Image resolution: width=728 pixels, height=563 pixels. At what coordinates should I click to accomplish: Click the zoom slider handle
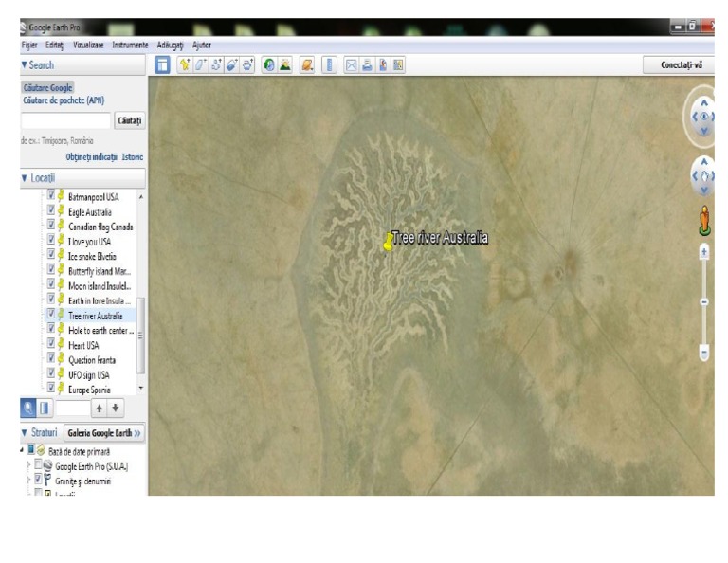(x=704, y=302)
